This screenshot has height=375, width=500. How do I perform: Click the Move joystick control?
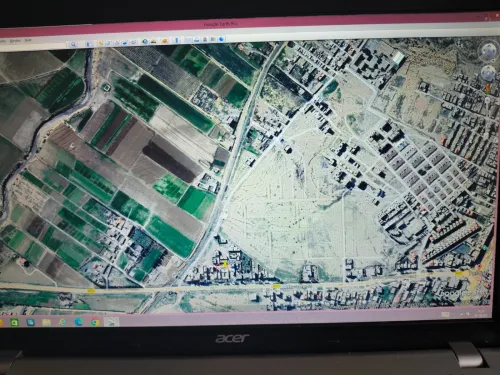pos(489,73)
